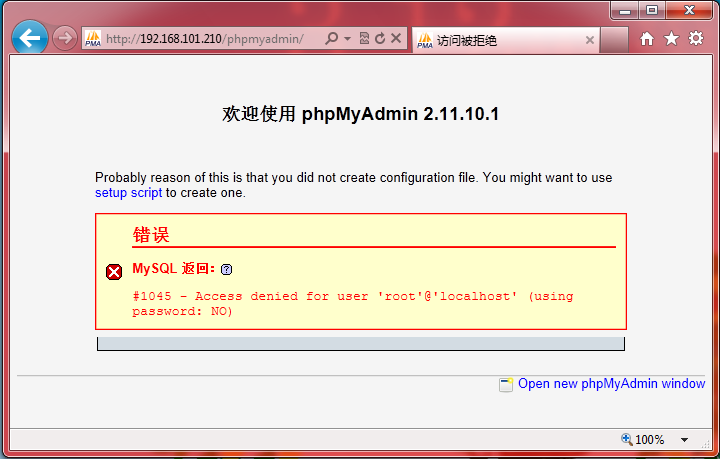Click the zoom magnifier icon in status bar

(x=626, y=439)
